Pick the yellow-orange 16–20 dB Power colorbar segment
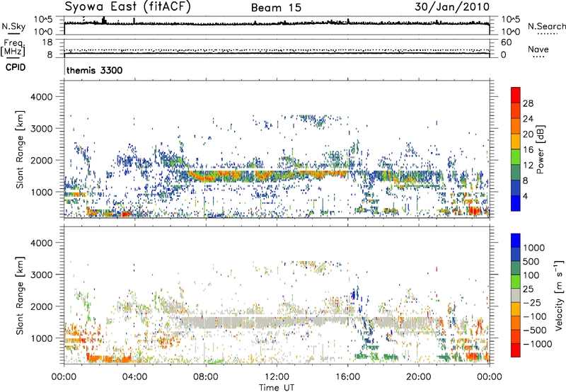 [516, 142]
